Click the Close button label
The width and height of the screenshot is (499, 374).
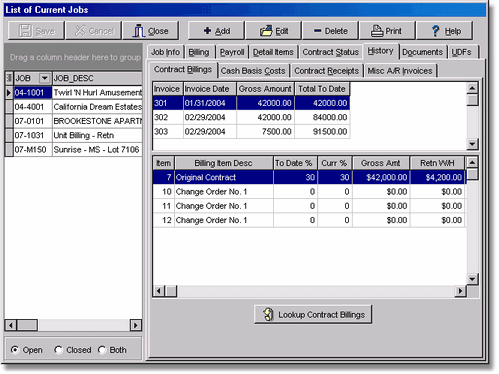coord(158,31)
